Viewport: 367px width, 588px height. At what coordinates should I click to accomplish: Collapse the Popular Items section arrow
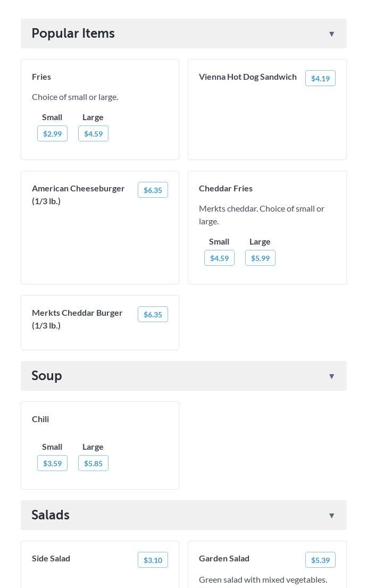[x=331, y=34]
